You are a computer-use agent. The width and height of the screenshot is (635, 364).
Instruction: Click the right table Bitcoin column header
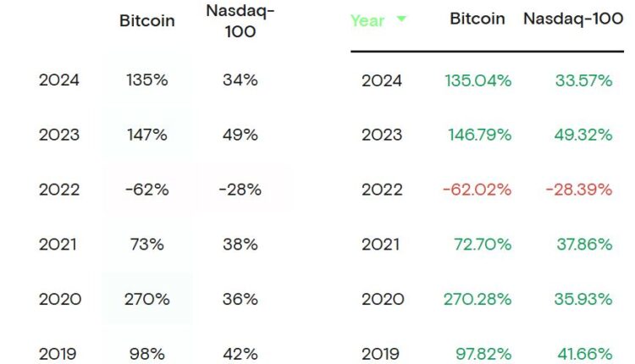click(x=478, y=19)
